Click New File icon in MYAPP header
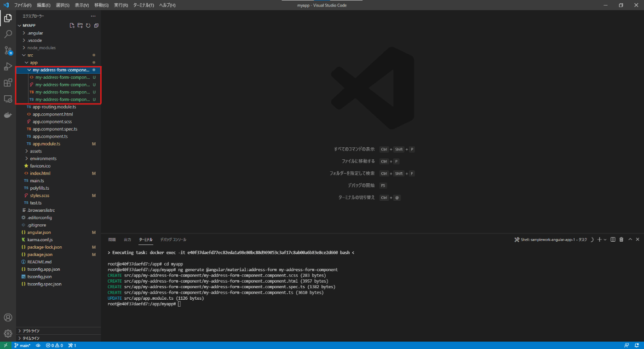Screen dimensions: 644x349 click(x=72, y=25)
